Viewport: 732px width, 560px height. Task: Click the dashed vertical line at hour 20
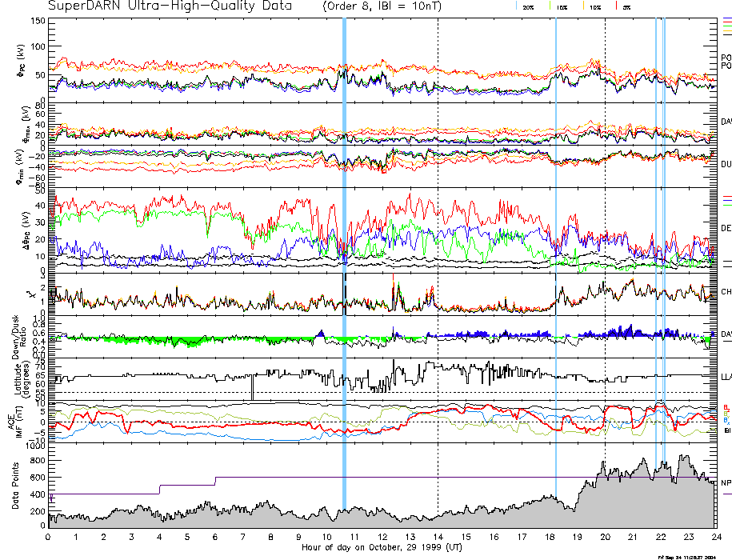click(x=605, y=160)
